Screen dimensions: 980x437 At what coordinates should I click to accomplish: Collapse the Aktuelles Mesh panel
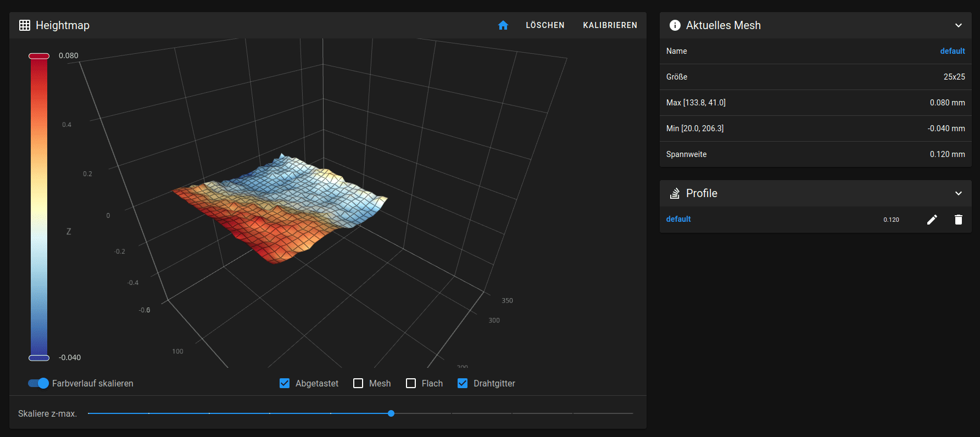pos(959,25)
